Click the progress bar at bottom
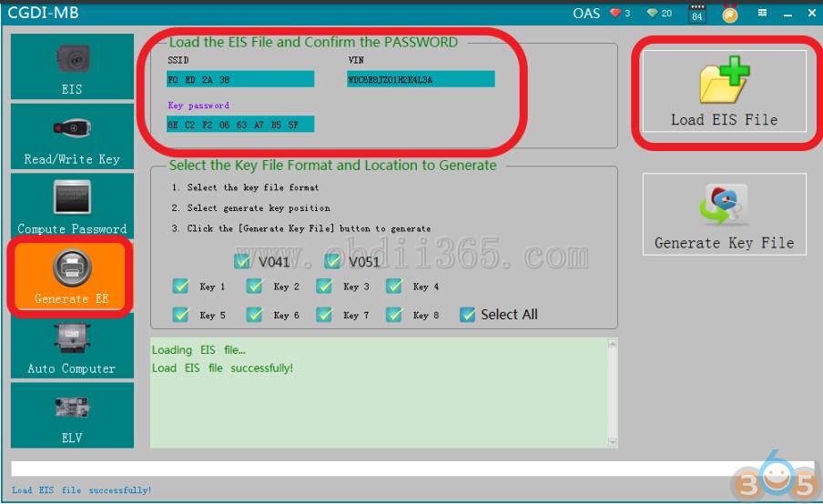This screenshot has width=823, height=504. coord(412,469)
